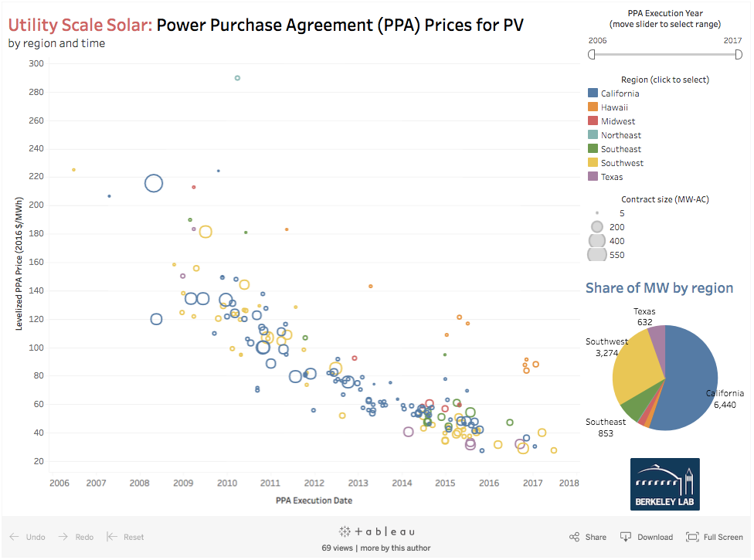Select California in the Region legend
Image resolution: width=754 pixels, height=560 pixels.
point(592,93)
